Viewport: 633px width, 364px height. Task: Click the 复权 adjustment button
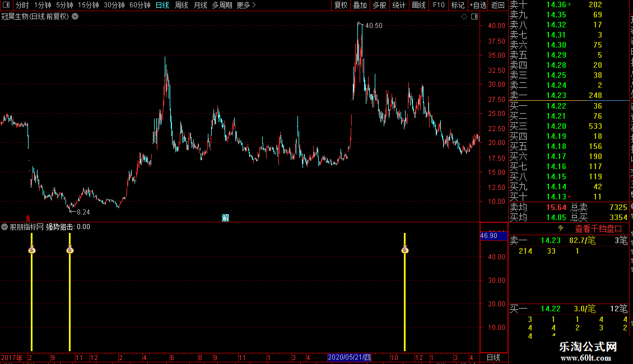(x=341, y=5)
